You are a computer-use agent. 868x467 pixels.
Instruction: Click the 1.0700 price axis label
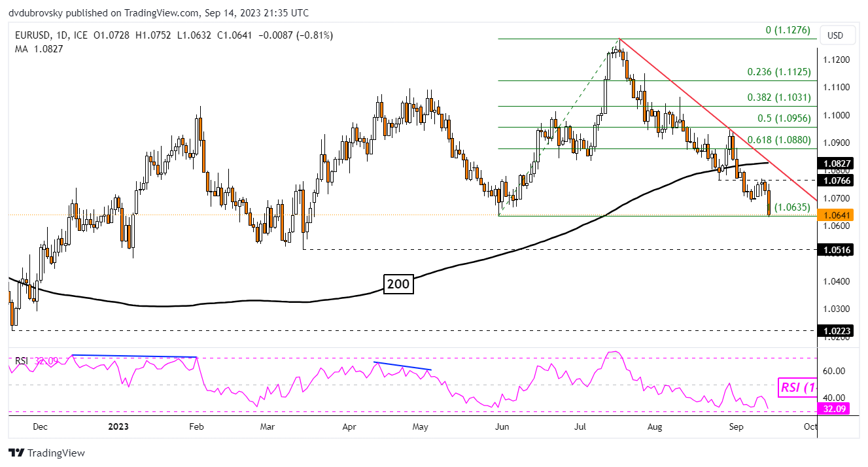pos(836,198)
